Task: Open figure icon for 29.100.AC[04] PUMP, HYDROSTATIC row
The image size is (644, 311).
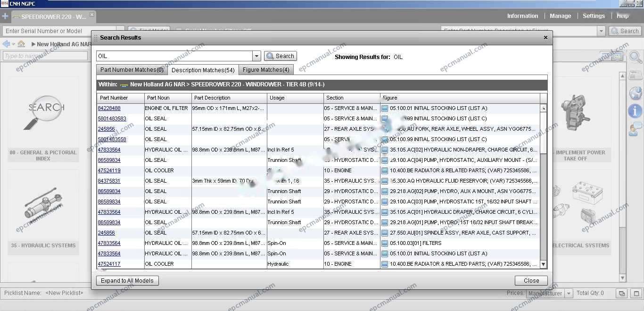Action: pyautogui.click(x=385, y=160)
